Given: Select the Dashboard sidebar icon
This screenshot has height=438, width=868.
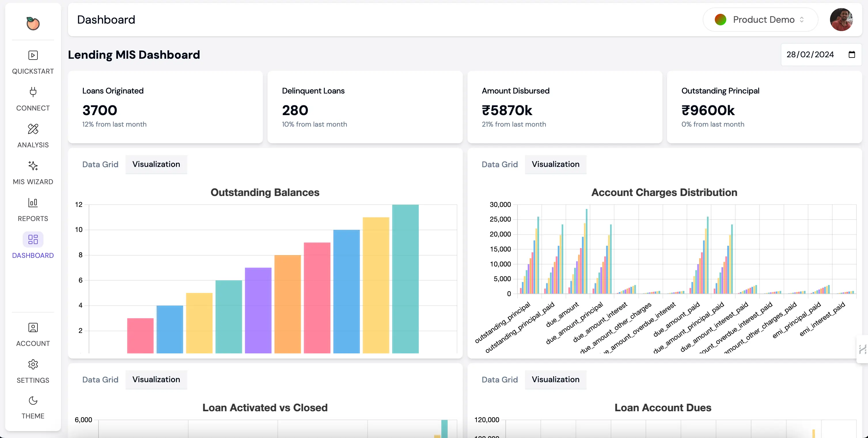Looking at the screenshot, I should [x=32, y=246].
